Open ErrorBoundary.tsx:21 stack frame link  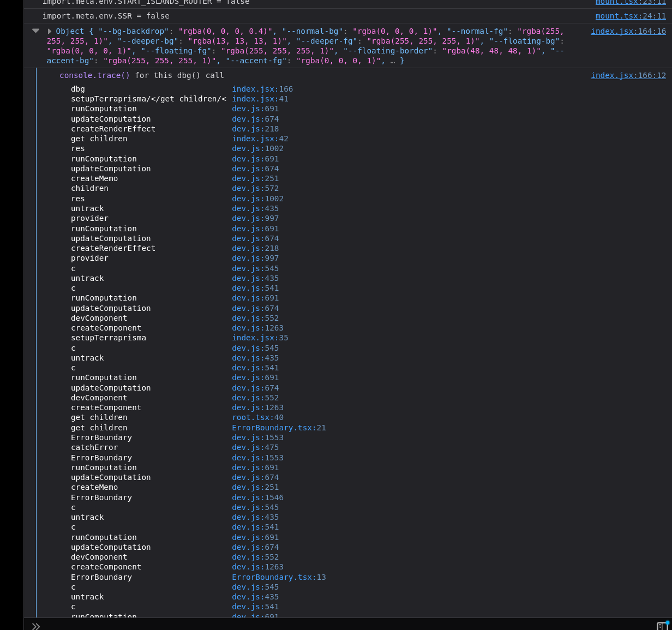click(279, 428)
